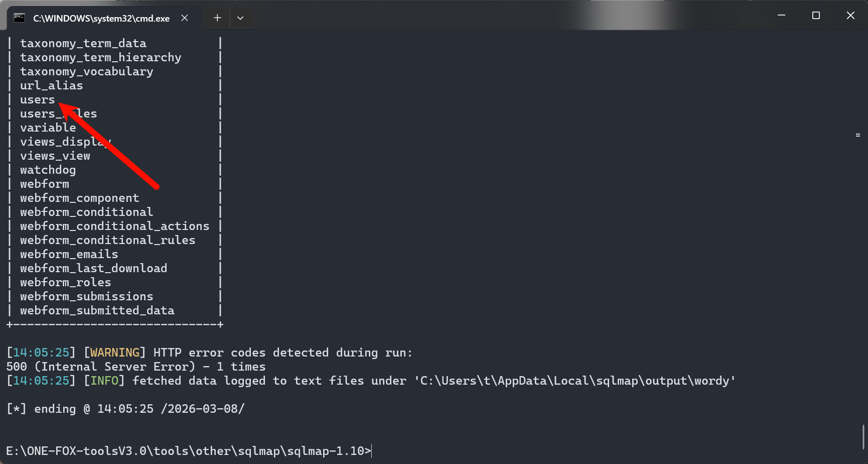Click the cmd.exe tab icon
The image size is (868, 464).
click(19, 18)
